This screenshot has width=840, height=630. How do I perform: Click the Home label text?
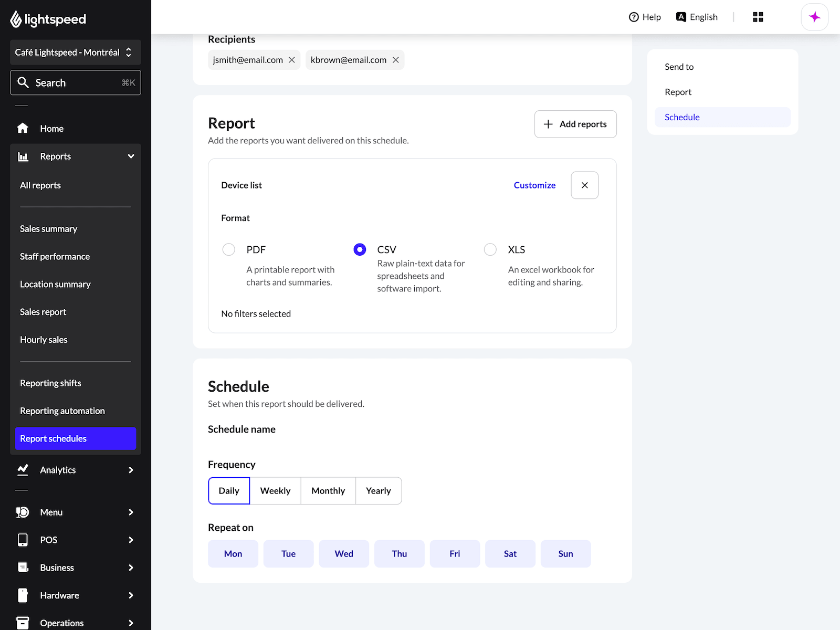(52, 128)
